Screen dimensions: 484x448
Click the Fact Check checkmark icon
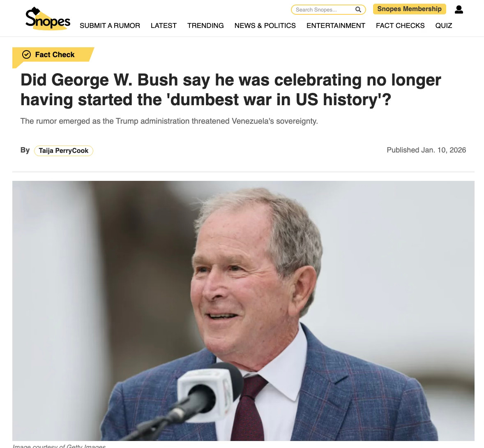pyautogui.click(x=27, y=55)
